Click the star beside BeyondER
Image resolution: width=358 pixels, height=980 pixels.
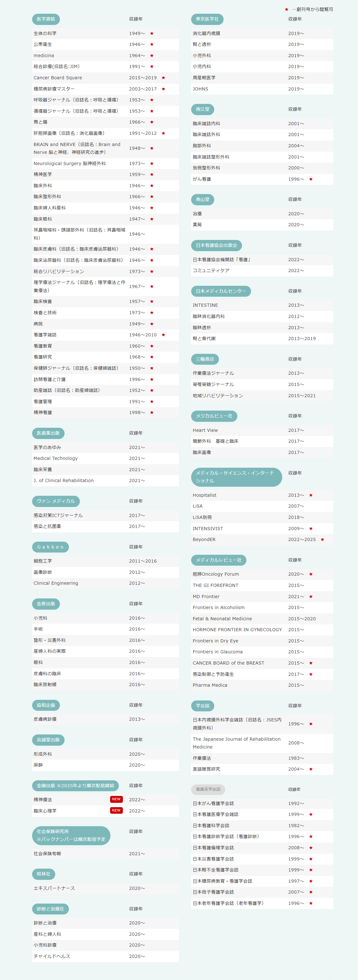coord(322,539)
